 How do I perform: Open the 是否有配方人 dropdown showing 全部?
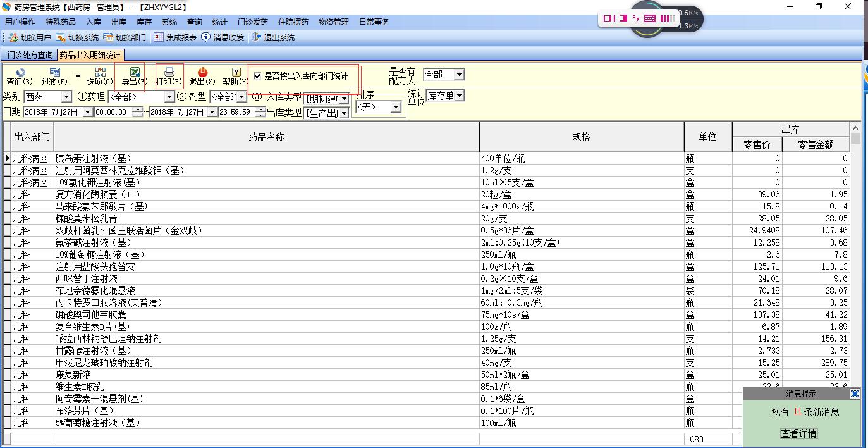[x=459, y=75]
